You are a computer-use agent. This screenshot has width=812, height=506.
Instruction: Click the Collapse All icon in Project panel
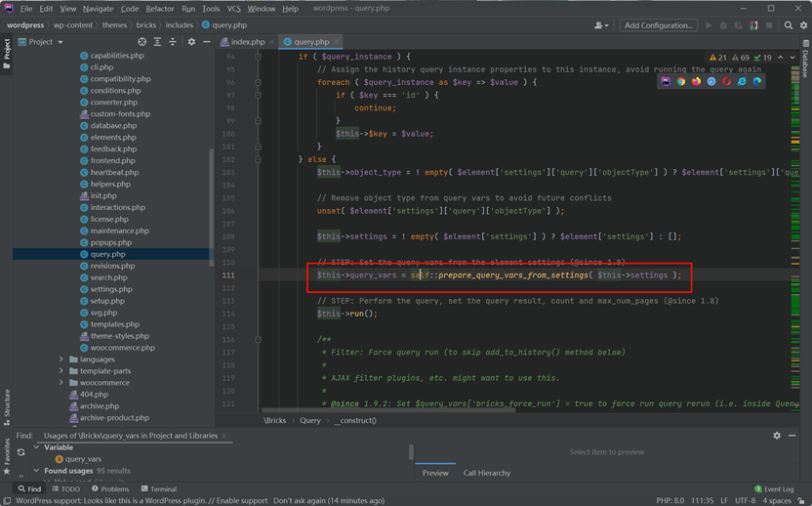(x=173, y=42)
